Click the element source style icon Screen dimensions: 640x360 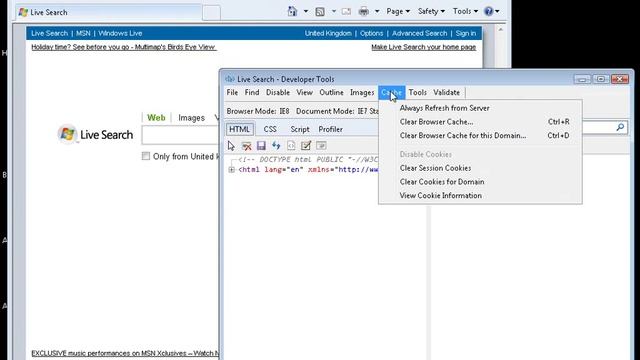click(291, 146)
